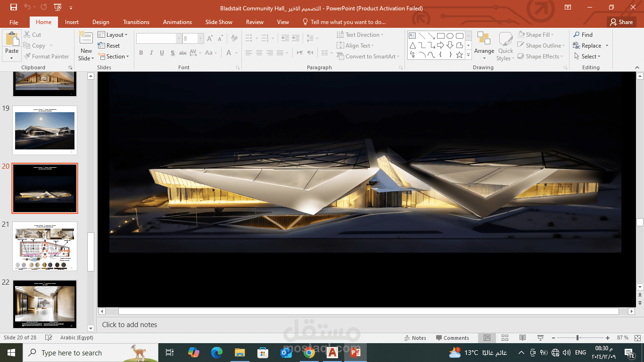Apply bold formatting from the Font group
The width and height of the screenshot is (644, 362).
140,53
